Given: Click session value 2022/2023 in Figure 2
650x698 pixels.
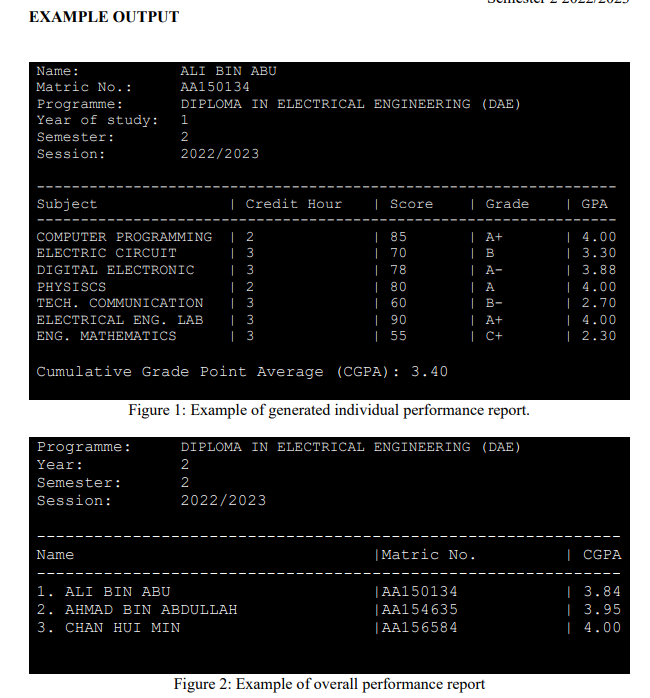Looking at the screenshot, I should click(x=223, y=501).
